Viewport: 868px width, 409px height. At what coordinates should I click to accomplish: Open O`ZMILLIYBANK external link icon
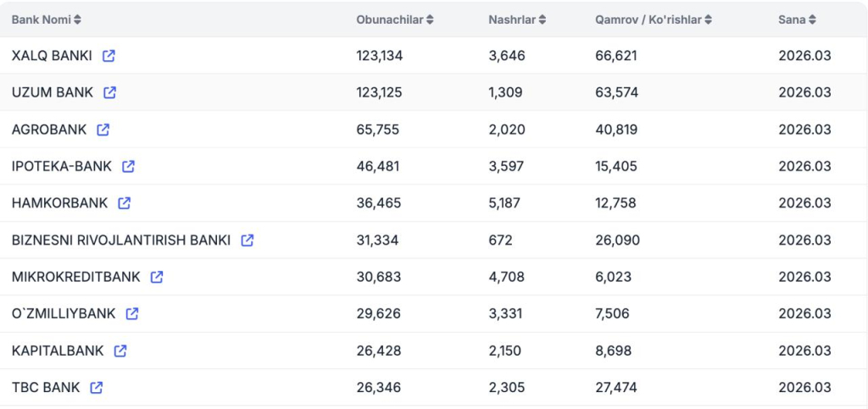132,313
